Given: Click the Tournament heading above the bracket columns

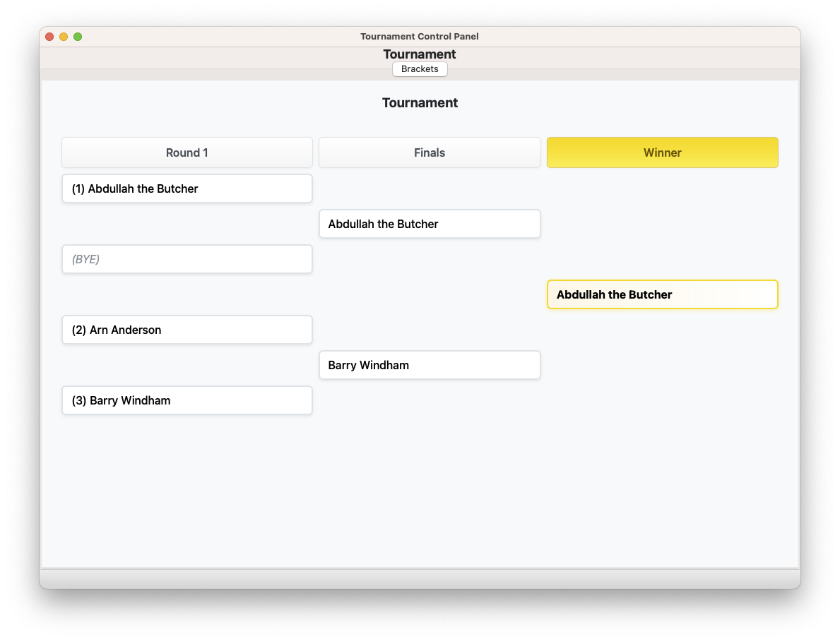Looking at the screenshot, I should coord(420,103).
